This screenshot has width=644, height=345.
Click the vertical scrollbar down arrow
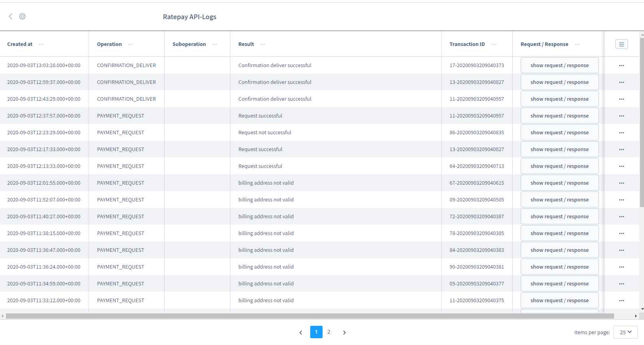642,309
